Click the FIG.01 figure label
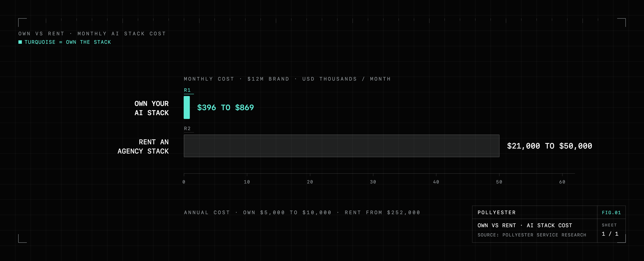This screenshot has height=261, width=644. coord(611,212)
